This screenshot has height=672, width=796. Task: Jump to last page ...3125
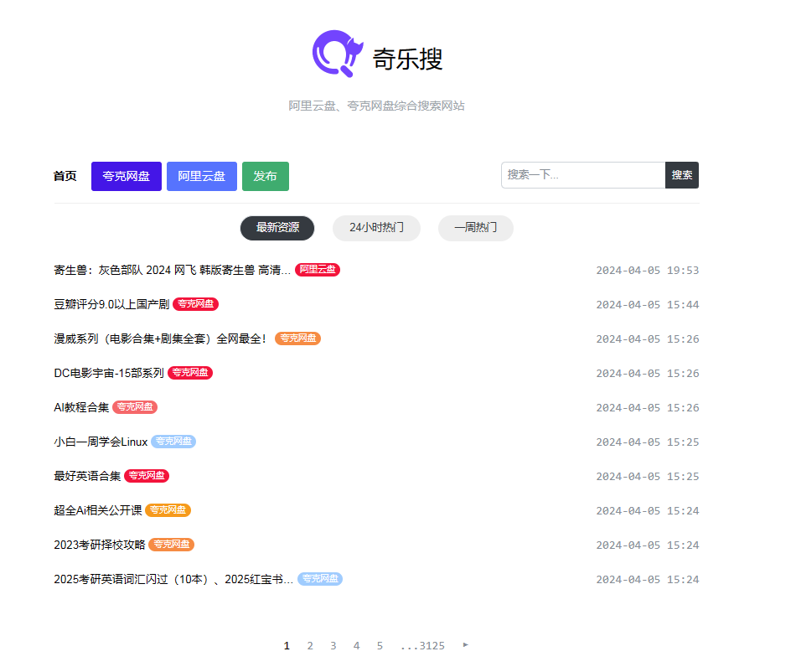point(422,646)
